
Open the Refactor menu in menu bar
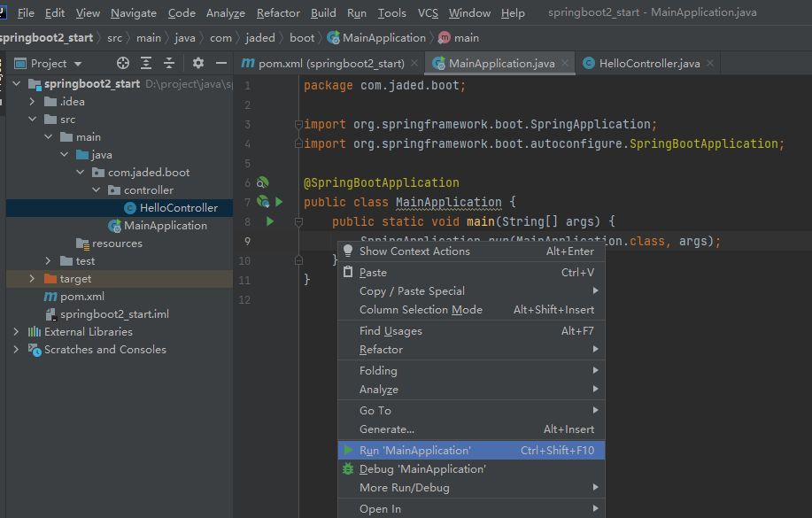(x=278, y=13)
